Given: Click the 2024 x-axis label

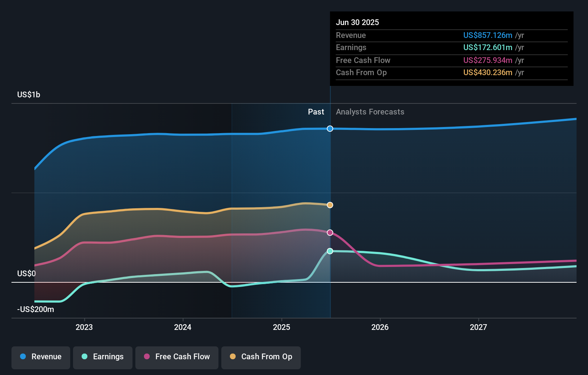Looking at the screenshot, I should click(183, 327).
